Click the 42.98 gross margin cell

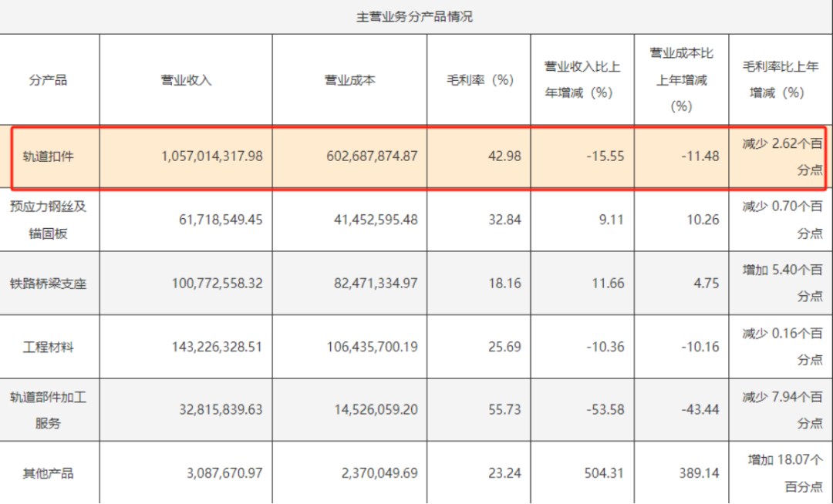pos(504,156)
